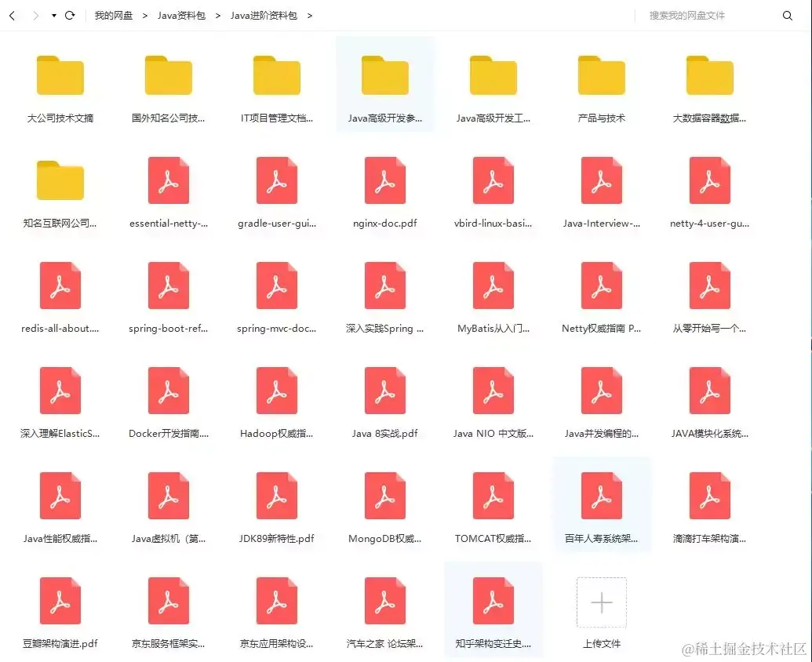This screenshot has width=812, height=662.
Task: Select the 滴滴打车架构演 PDF icon
Action: tap(709, 495)
